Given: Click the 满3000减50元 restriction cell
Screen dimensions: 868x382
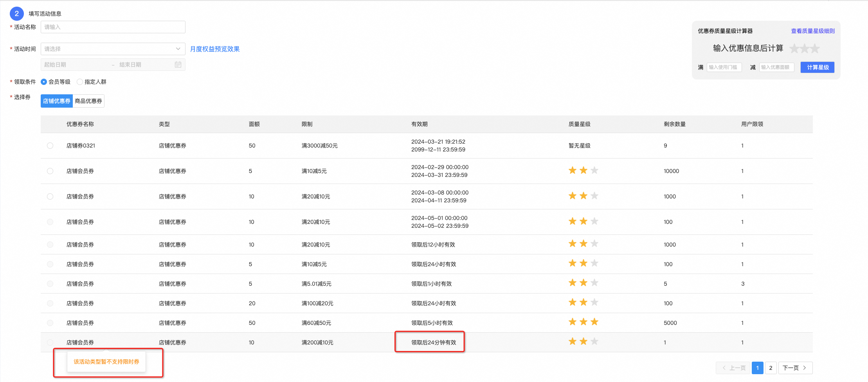Looking at the screenshot, I should (x=320, y=146).
